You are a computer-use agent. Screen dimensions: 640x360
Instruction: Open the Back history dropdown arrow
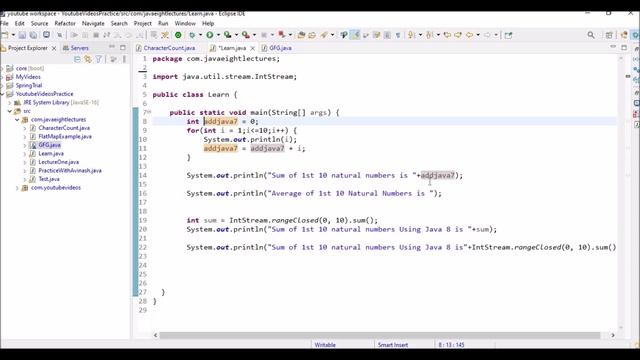478,35
